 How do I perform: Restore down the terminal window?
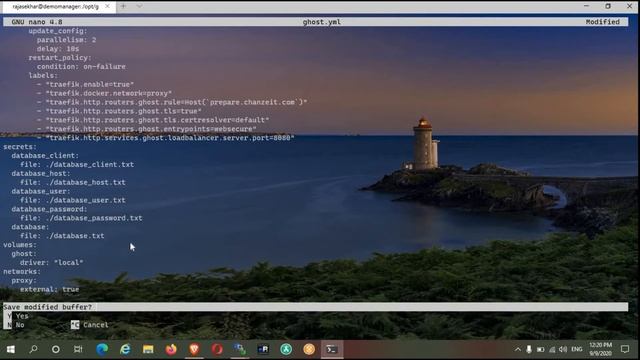608,6
